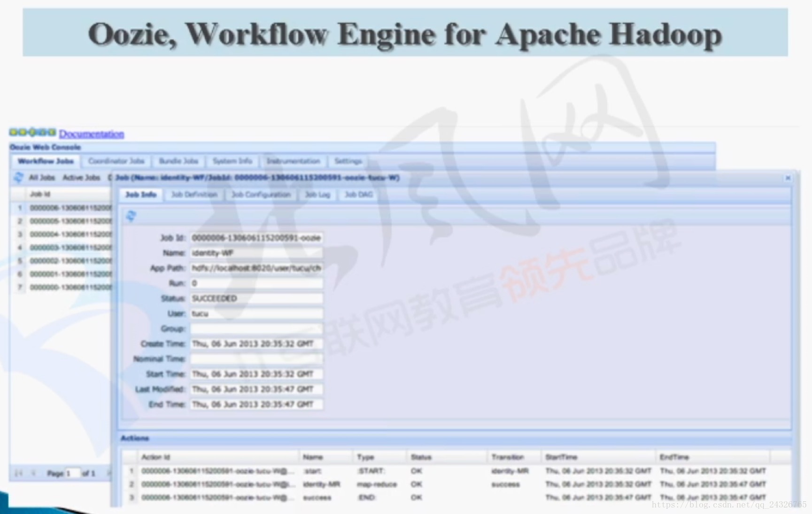812x514 pixels.
Task: Click the Status field showing SUCCEEDED
Action: point(256,298)
